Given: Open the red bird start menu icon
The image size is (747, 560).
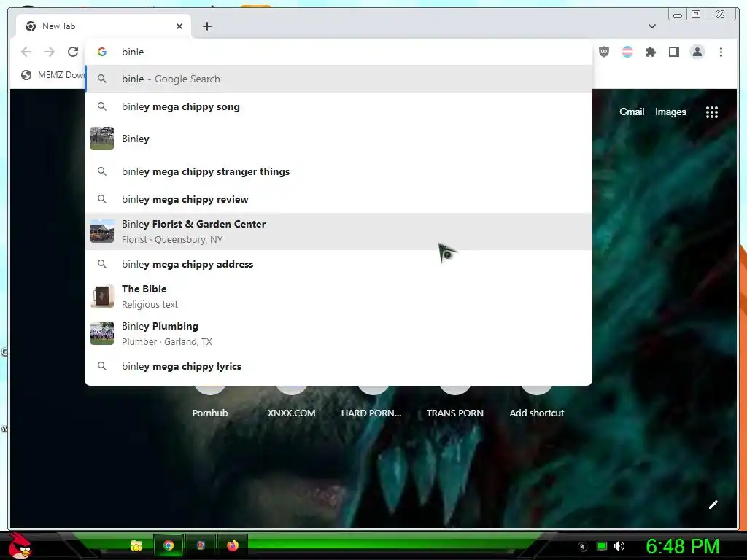Looking at the screenshot, I should (x=20, y=545).
